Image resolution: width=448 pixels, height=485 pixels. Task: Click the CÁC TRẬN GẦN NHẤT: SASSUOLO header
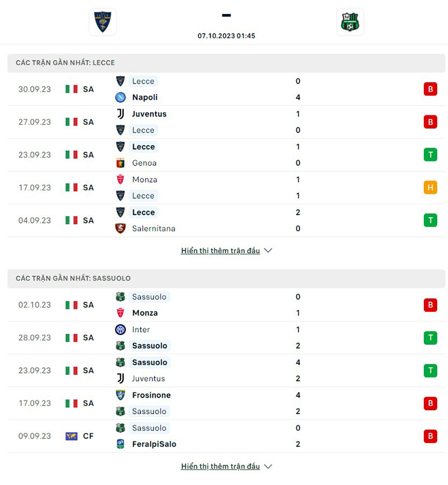(73, 278)
